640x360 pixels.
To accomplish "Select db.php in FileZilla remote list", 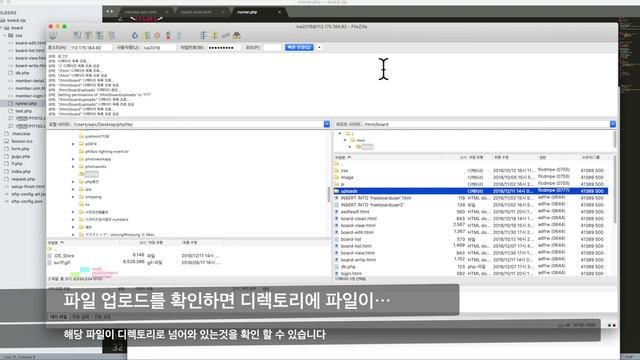I will point(471,267).
